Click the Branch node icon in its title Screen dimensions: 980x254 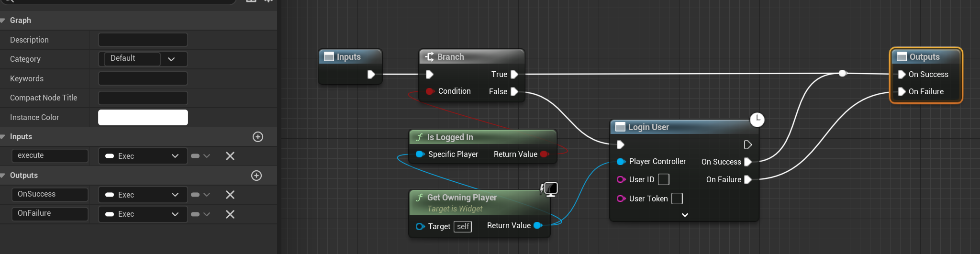coord(429,56)
